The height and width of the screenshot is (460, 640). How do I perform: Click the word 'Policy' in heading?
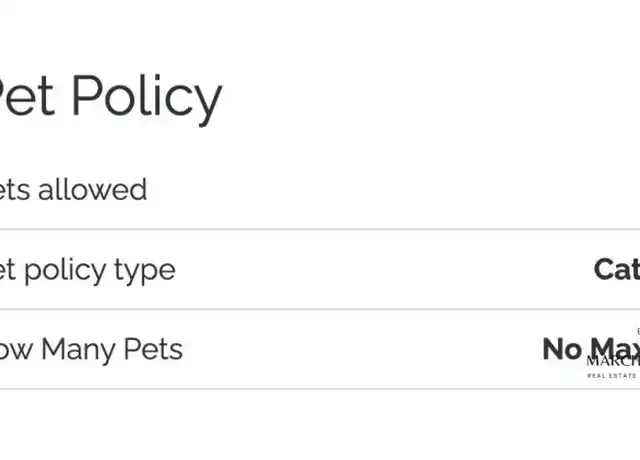click(147, 99)
